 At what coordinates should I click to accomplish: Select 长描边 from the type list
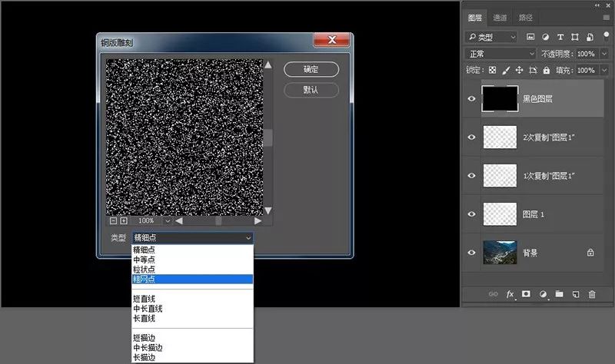[x=193, y=357]
